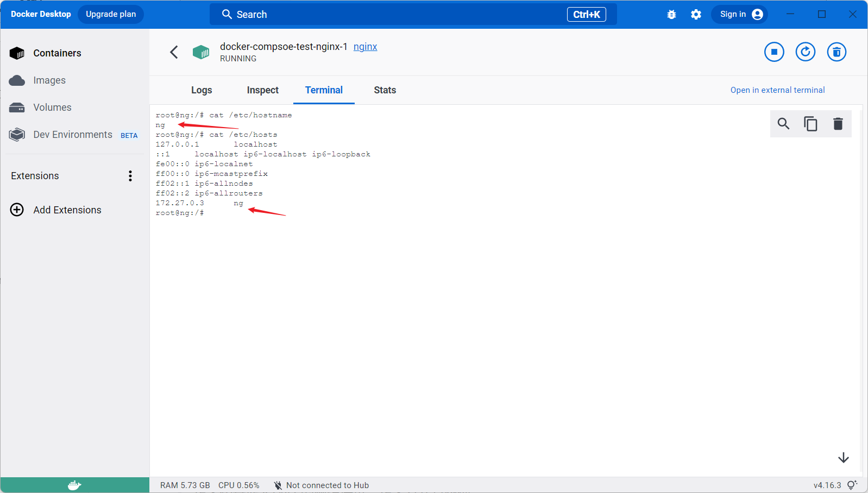The width and height of the screenshot is (868, 493).
Task: Open the troubleshoot bug icon
Action: [672, 15]
